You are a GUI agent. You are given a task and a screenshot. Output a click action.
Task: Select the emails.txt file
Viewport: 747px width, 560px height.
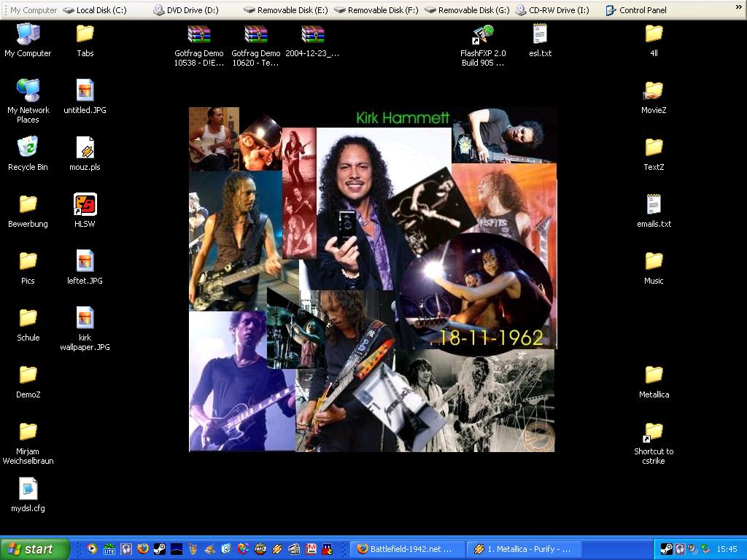click(654, 211)
